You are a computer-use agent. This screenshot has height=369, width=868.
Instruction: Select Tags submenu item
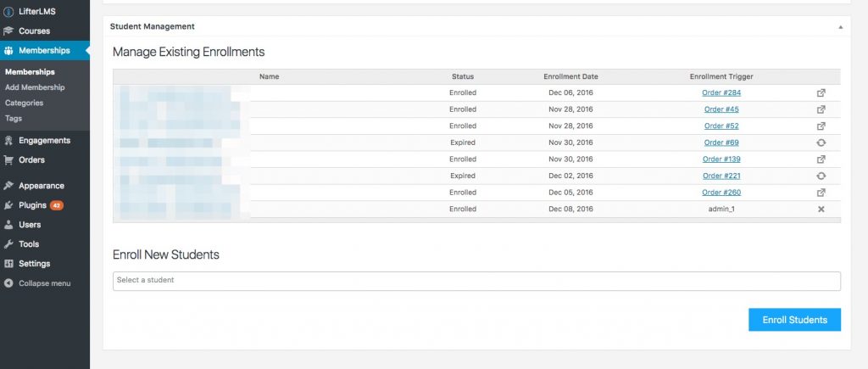[x=14, y=119]
